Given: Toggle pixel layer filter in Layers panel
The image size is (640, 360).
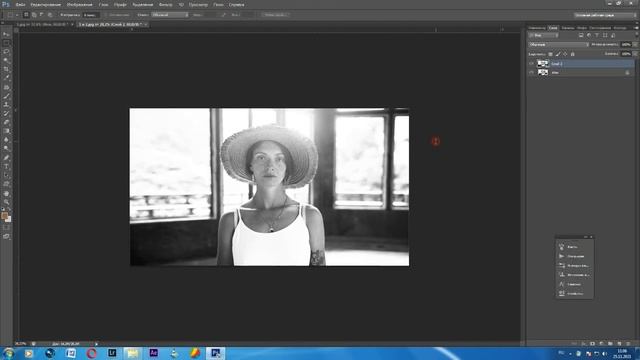Looking at the screenshot, I should coord(581,36).
